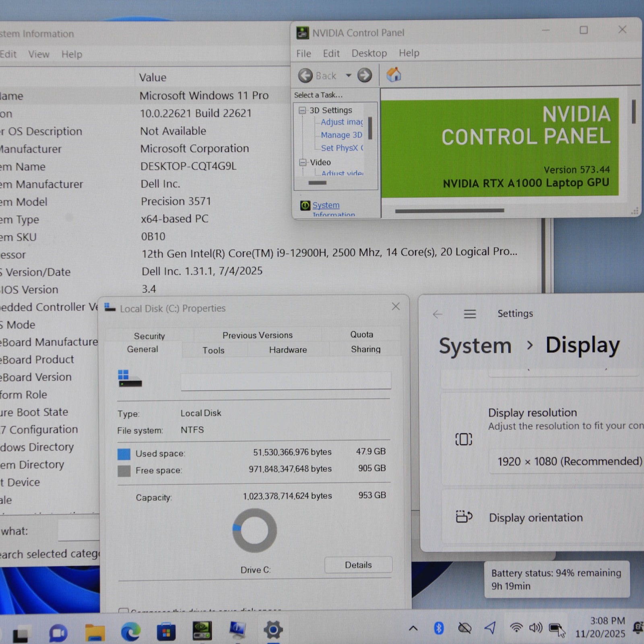The image size is (644, 644).
Task: Click the Forward arrow in NVIDIA Control Panel
Action: pyautogui.click(x=365, y=75)
